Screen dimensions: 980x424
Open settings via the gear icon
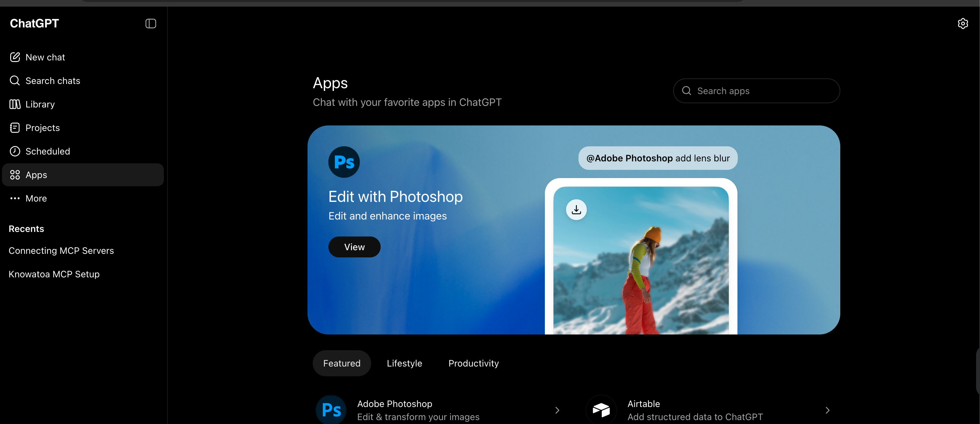pyautogui.click(x=962, y=24)
